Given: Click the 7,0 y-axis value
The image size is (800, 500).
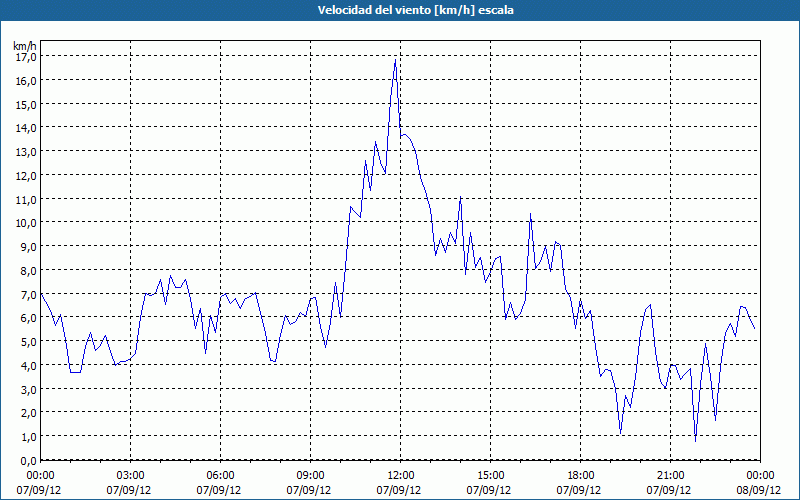Looking at the screenshot, I should [28, 294].
